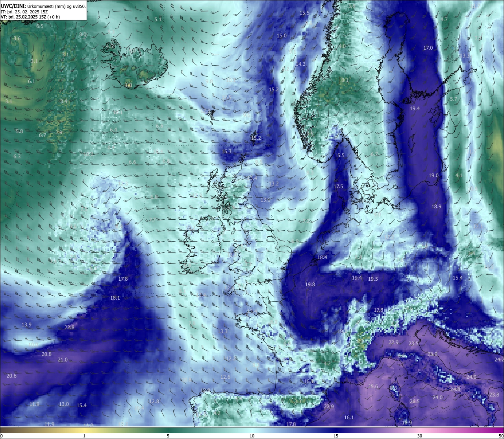Click the map value 5.7

tap(454, 99)
